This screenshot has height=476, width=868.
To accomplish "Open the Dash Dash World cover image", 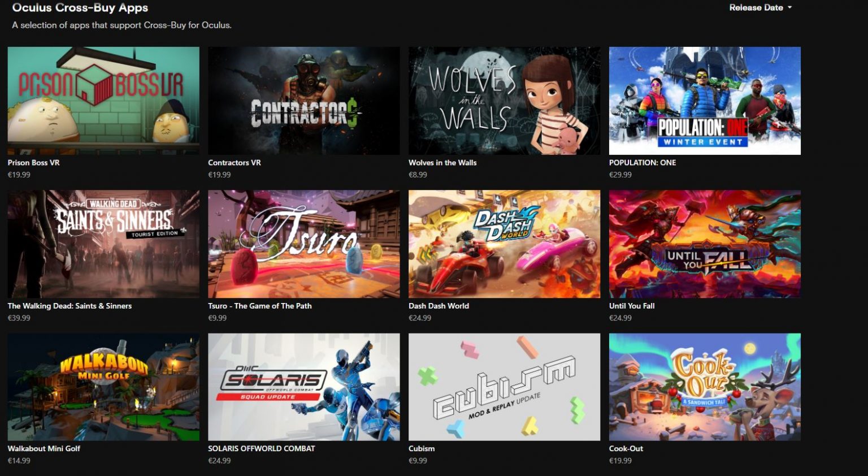I will 504,244.
